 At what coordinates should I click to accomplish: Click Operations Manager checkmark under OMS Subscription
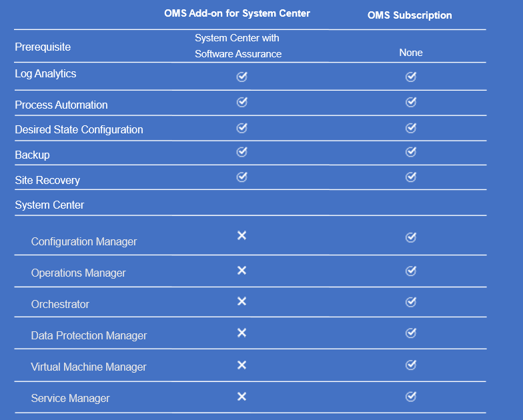[x=411, y=271]
